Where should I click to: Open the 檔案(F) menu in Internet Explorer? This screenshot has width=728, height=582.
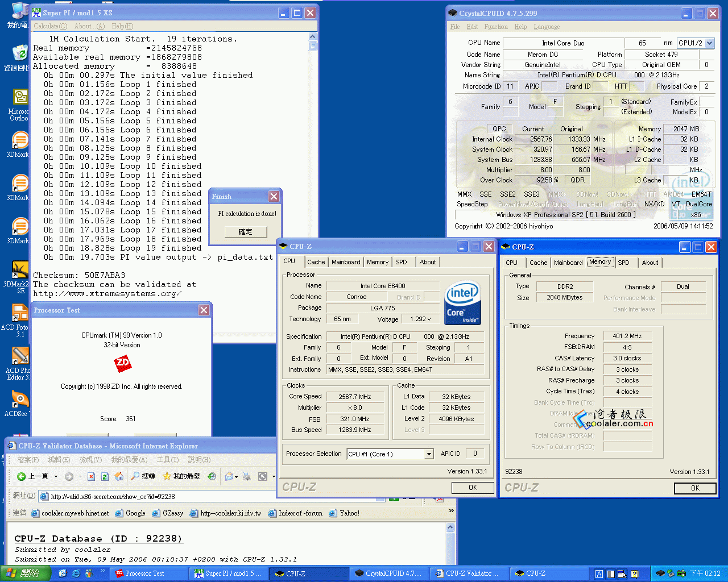pyautogui.click(x=28, y=460)
